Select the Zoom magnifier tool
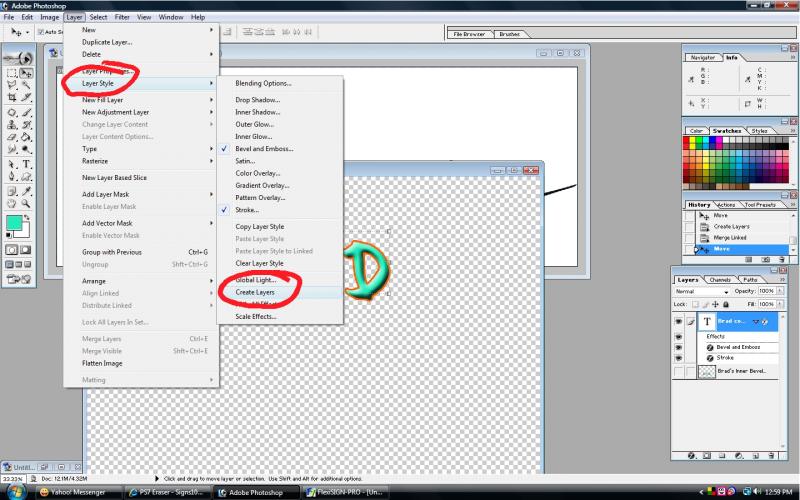This screenshot has width=800, height=500. click(26, 204)
